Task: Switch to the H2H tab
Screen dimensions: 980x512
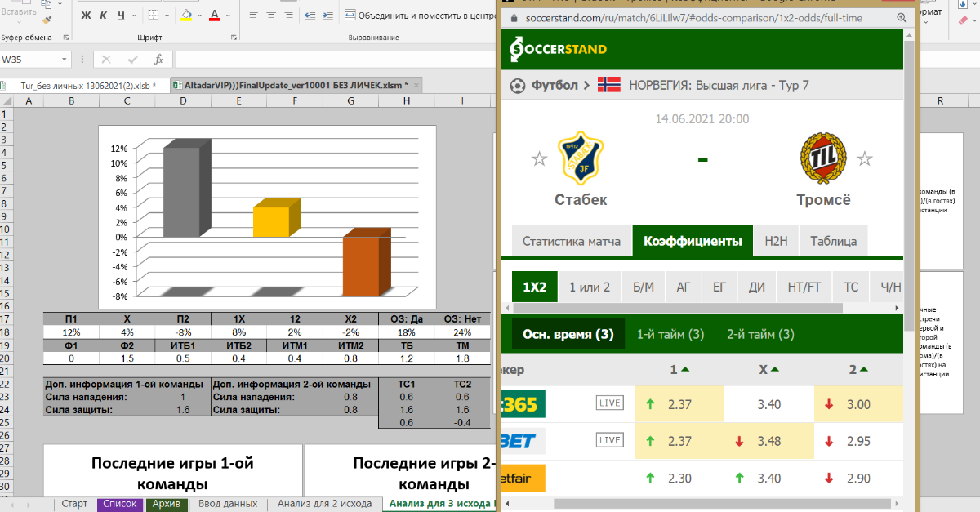Action: point(776,241)
